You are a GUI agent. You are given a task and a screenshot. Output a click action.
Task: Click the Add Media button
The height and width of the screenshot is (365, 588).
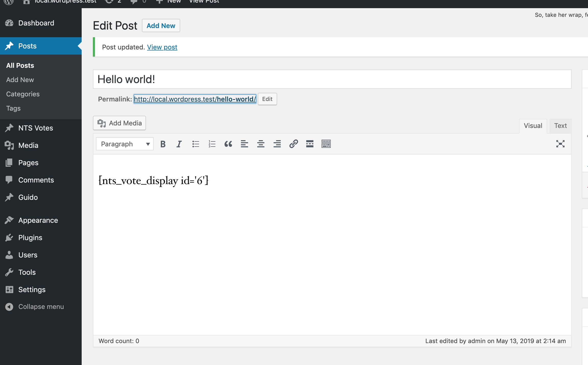pos(119,123)
